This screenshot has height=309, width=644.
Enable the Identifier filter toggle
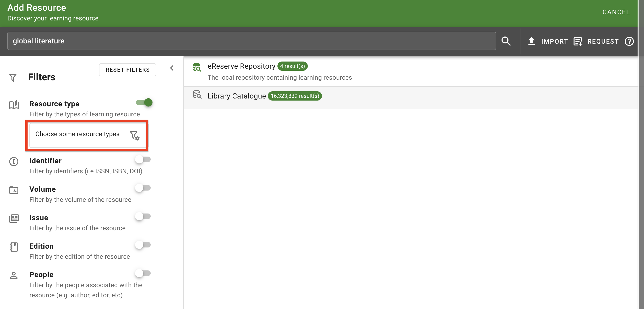(x=143, y=160)
